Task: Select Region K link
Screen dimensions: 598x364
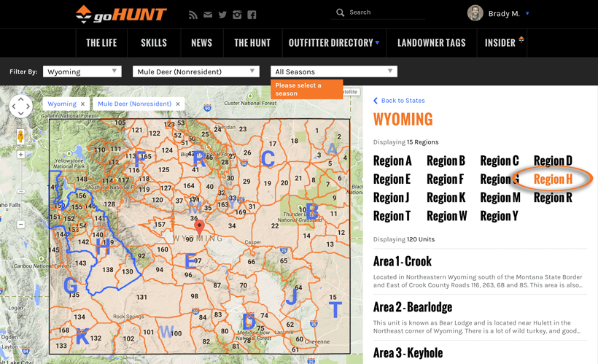Action: [446, 198]
